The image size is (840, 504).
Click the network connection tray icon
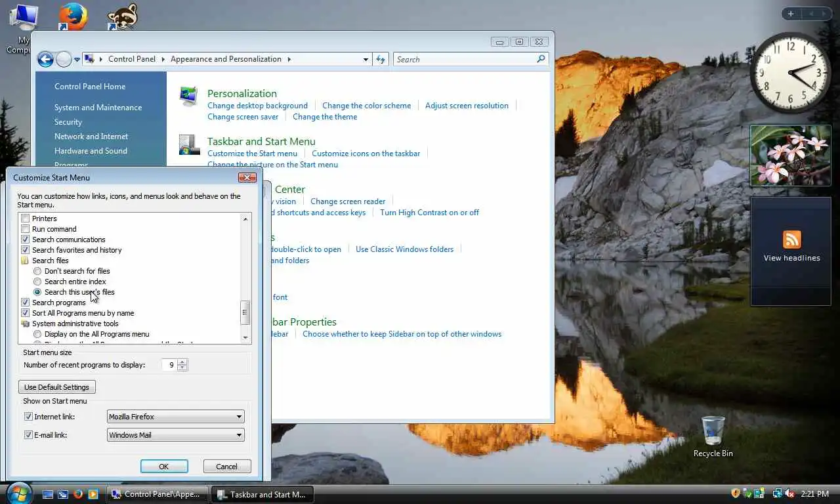click(x=778, y=493)
